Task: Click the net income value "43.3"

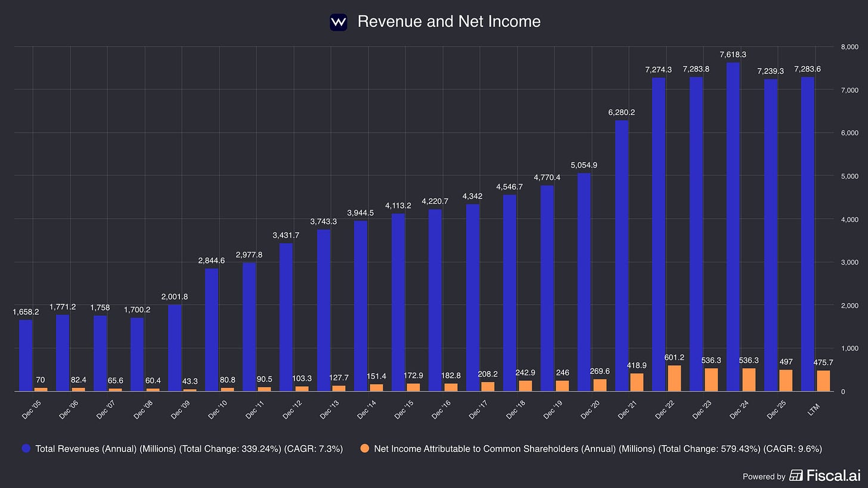Action: (x=190, y=381)
